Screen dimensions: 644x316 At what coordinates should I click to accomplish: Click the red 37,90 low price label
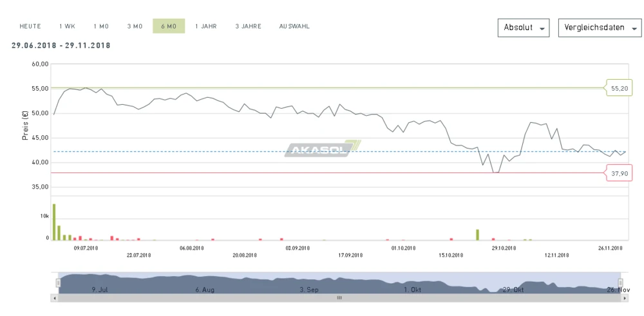click(619, 173)
